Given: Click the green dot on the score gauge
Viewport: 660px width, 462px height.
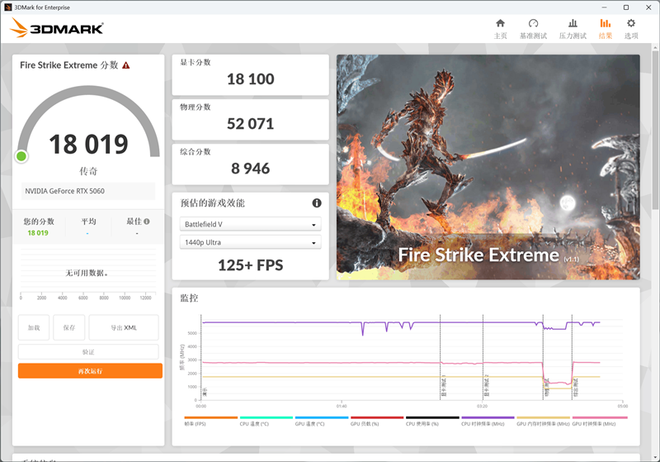Looking at the screenshot, I should [x=21, y=157].
